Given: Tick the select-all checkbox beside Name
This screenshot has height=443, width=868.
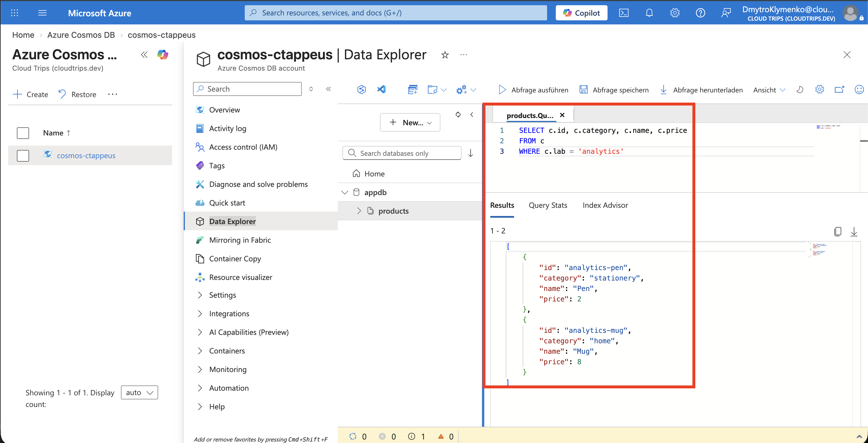Looking at the screenshot, I should tap(23, 133).
